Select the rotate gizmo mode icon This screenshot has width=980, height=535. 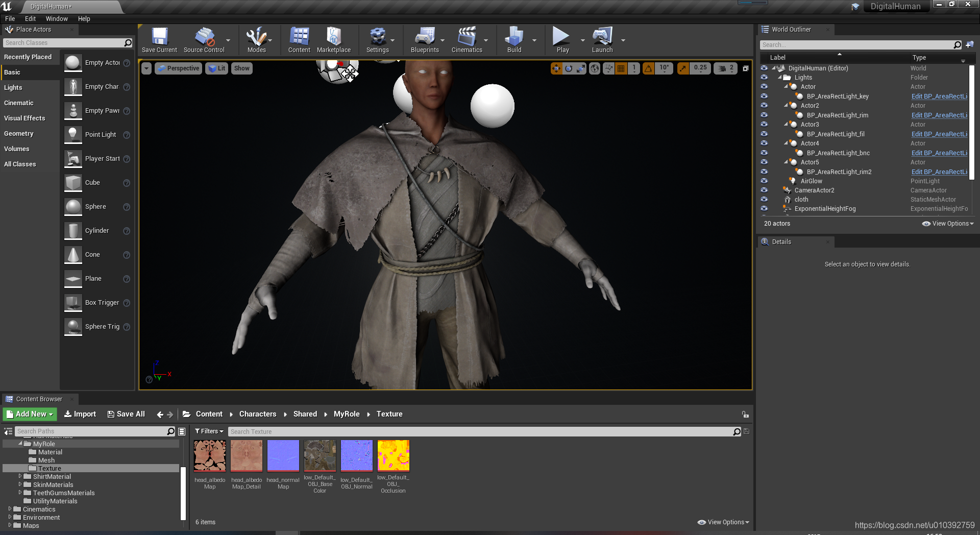(x=569, y=68)
